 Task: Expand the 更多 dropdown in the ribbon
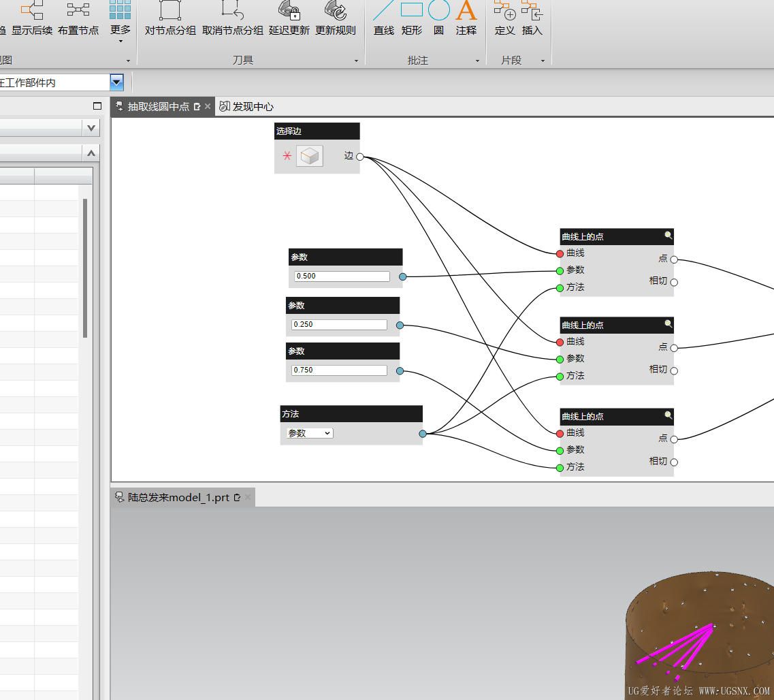[120, 42]
